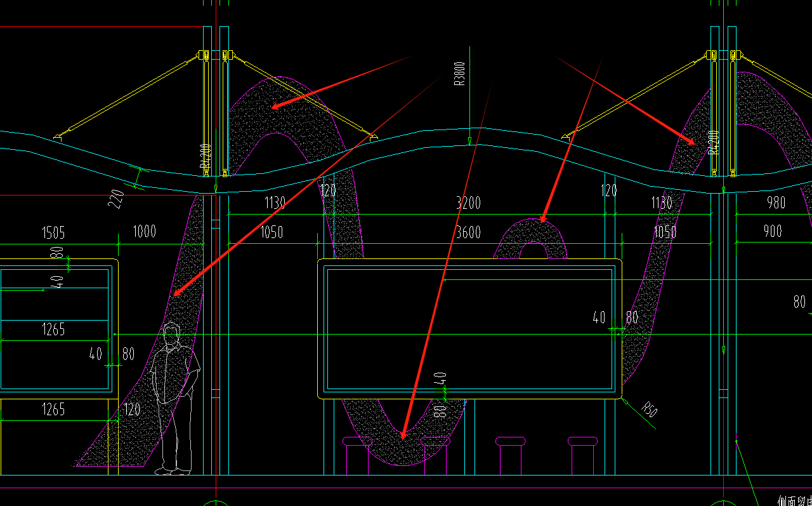Select the R3800 radius dimension text

tap(460, 74)
